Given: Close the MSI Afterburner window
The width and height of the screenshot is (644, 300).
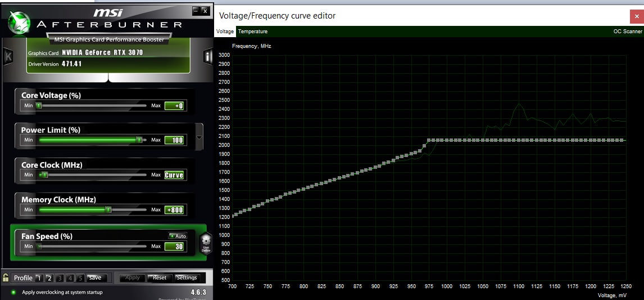Looking at the screenshot, I should 205,11.
